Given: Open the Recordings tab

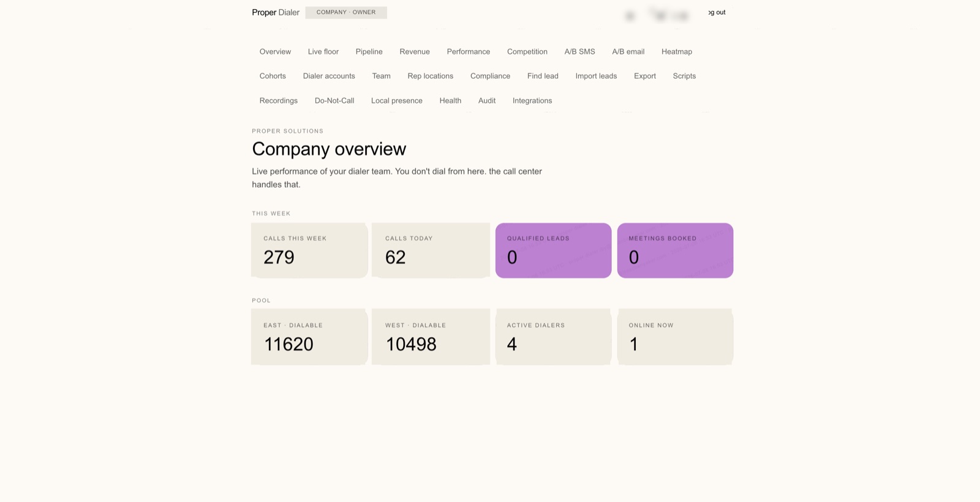Looking at the screenshot, I should pos(279,100).
